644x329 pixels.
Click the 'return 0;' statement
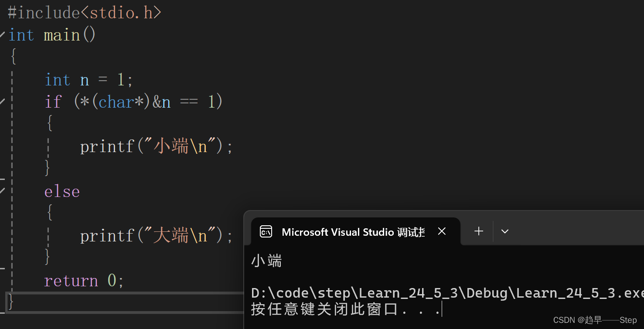84,281
